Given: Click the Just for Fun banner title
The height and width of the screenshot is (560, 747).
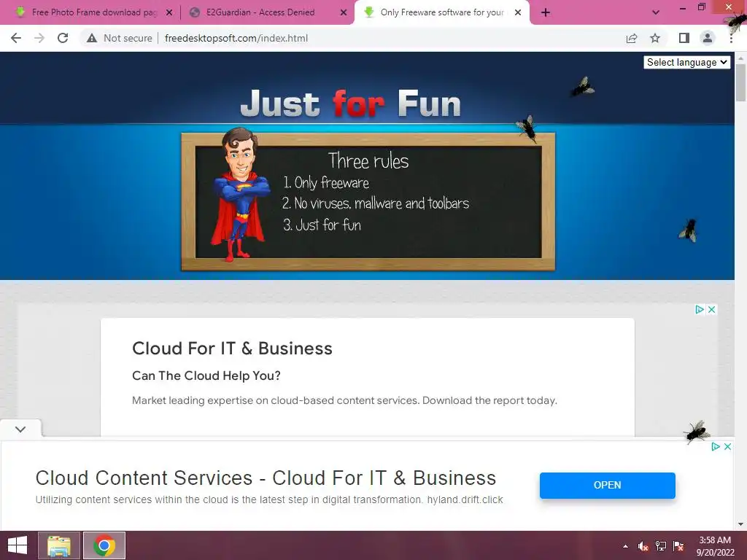Looking at the screenshot, I should [x=351, y=104].
